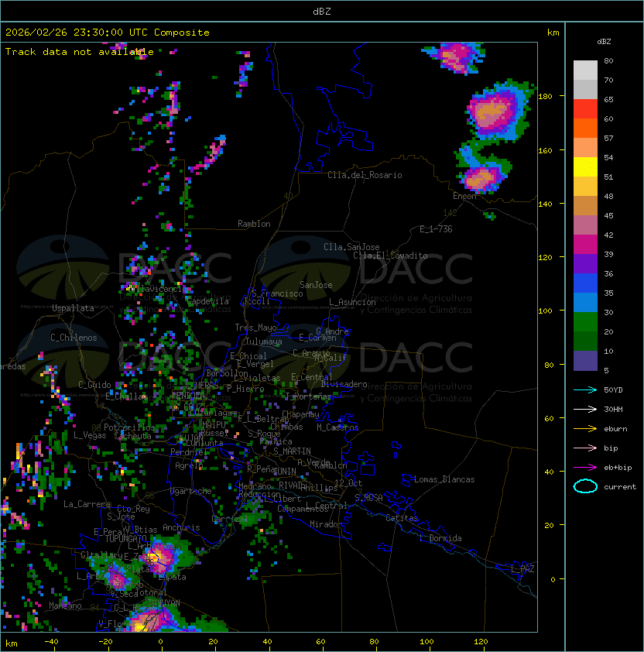
Task: Click the Encon place label
Action: point(464,196)
